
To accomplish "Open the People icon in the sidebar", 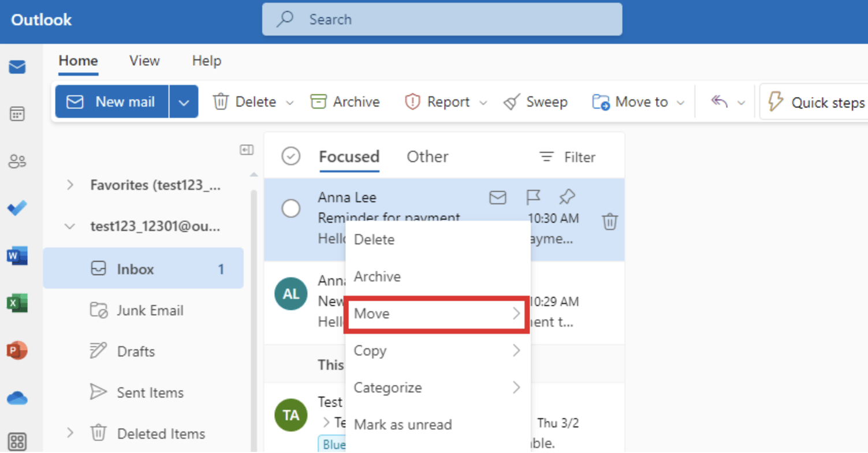I will point(17,162).
